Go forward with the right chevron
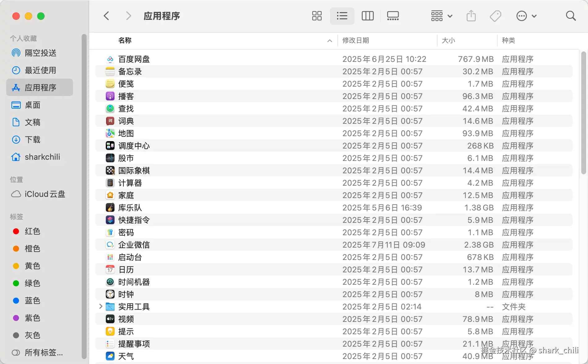The image size is (588, 364). tap(128, 16)
